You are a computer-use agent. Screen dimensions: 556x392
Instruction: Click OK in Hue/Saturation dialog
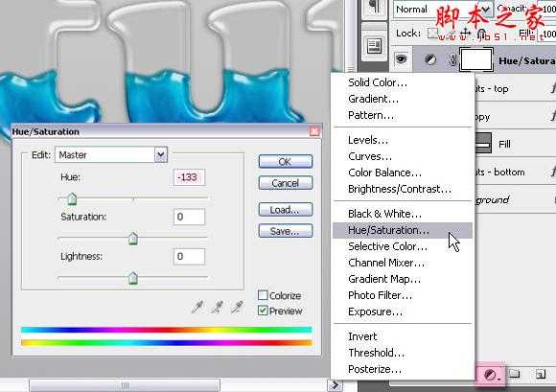[x=286, y=162]
